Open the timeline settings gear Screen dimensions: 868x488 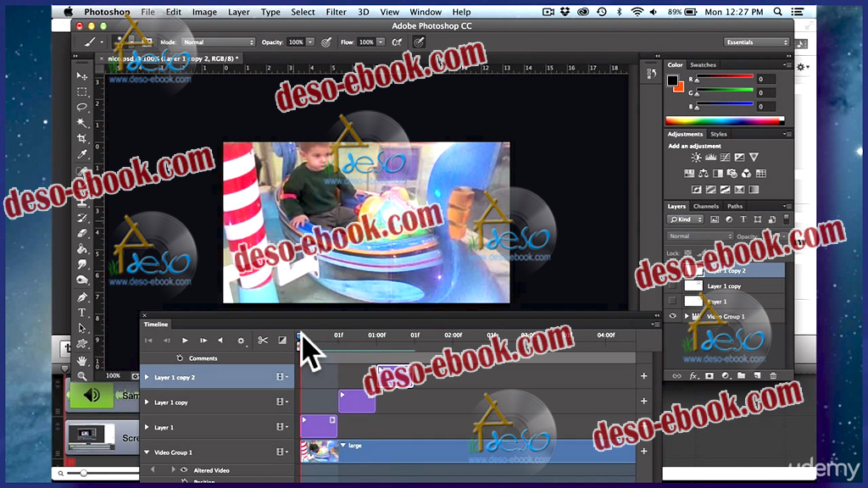tap(241, 341)
